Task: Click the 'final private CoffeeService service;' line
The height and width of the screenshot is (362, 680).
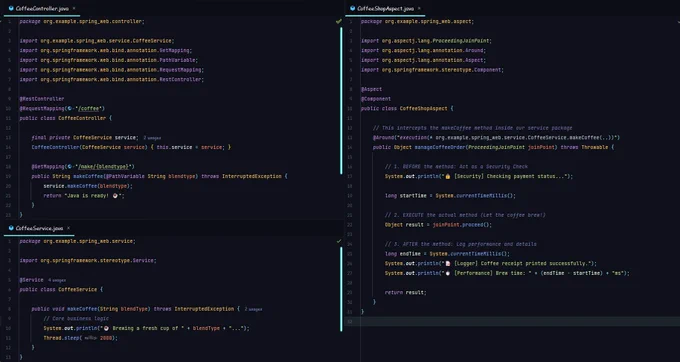Action: point(85,137)
